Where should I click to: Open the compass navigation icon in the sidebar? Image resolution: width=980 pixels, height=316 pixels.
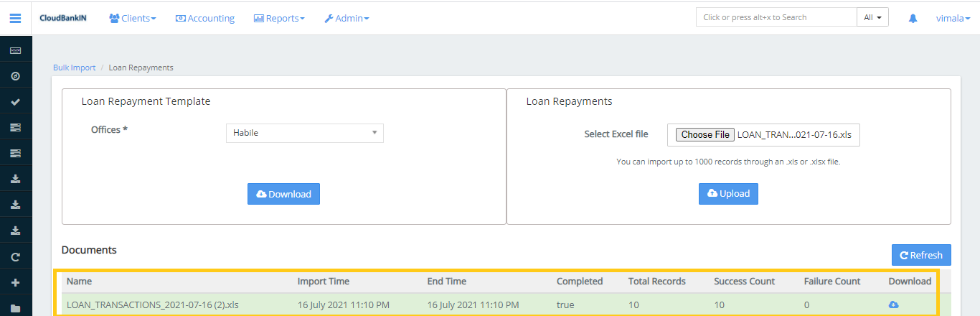coord(15,76)
